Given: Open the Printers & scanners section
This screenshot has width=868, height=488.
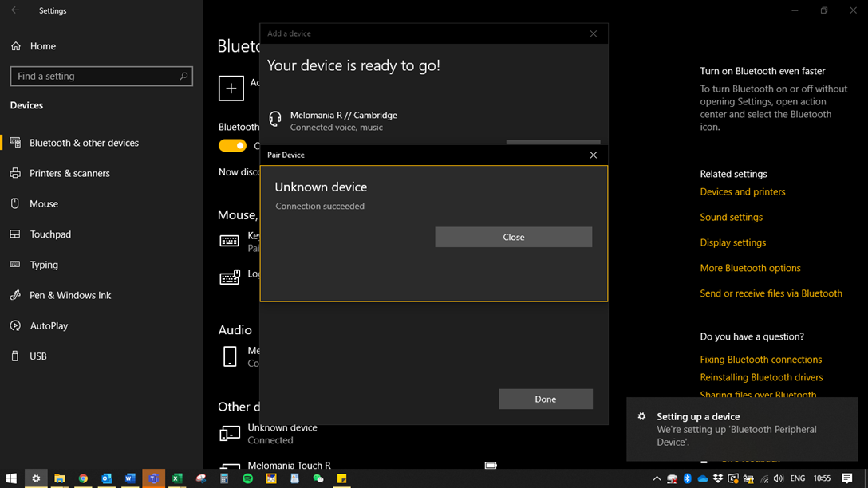Looking at the screenshot, I should click(69, 173).
